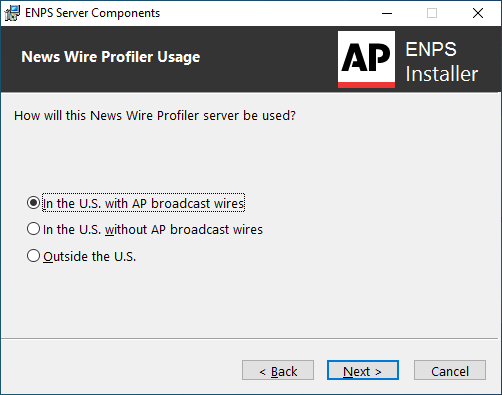Click the grayed-out maximize button
Viewport: 502px width, 395px height.
432,13
